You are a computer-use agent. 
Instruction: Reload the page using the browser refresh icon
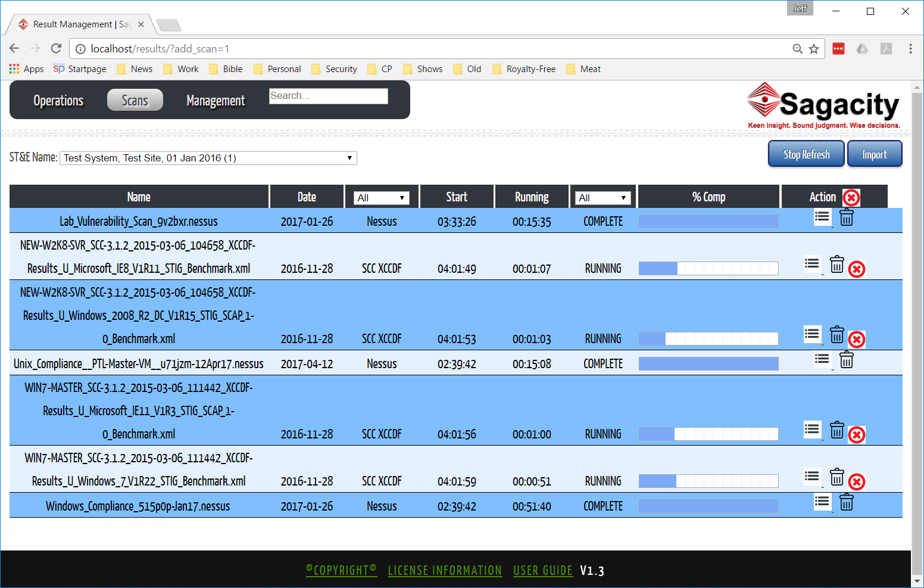(55, 48)
